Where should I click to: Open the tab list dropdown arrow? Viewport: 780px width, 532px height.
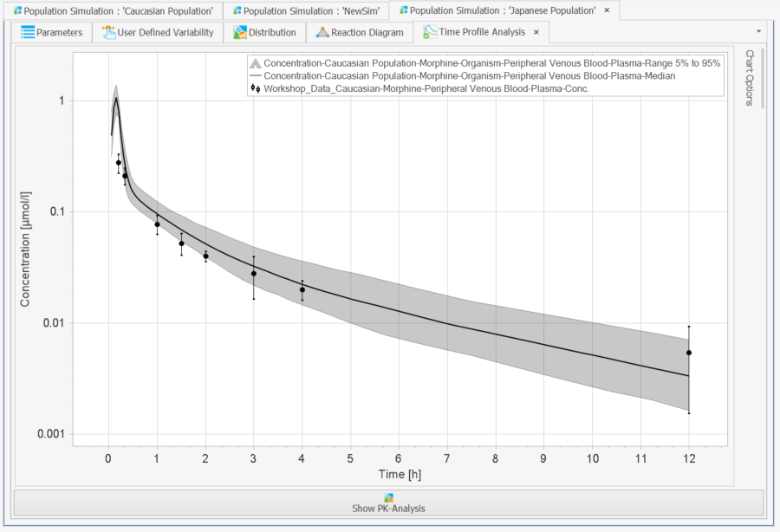(x=758, y=31)
